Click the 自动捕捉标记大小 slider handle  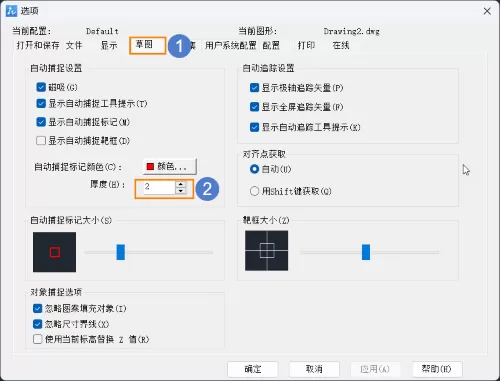(120, 252)
